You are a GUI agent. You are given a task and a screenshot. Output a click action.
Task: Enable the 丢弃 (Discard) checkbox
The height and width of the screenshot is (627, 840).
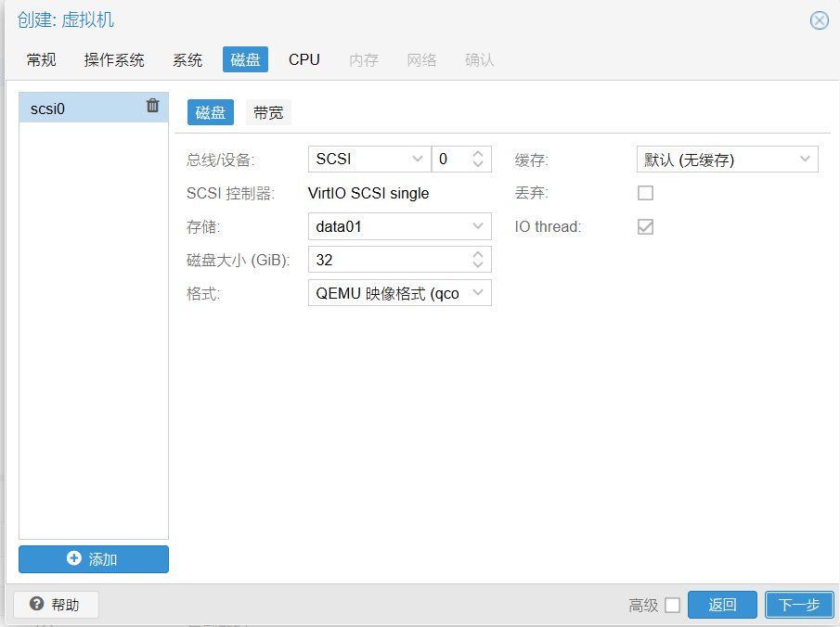tap(645, 193)
